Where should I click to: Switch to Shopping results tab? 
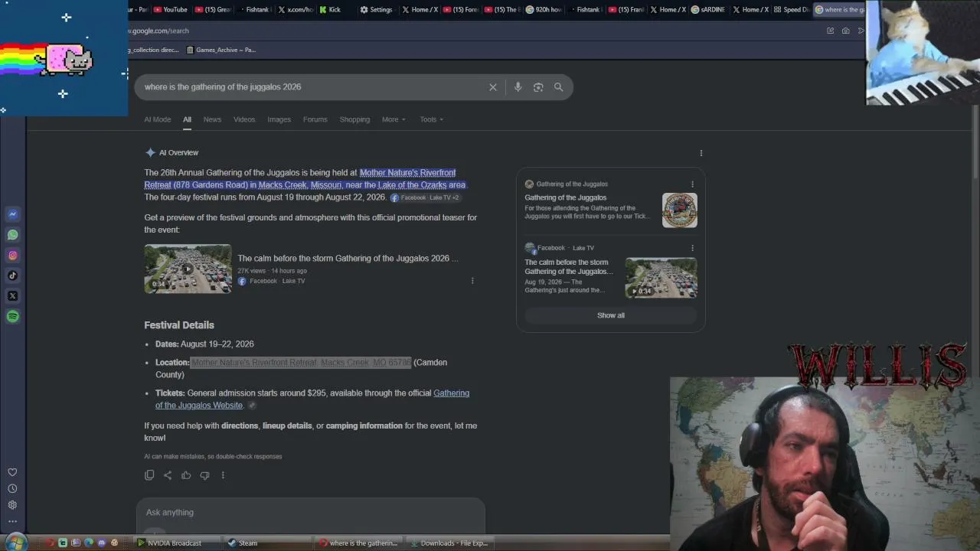354,119
